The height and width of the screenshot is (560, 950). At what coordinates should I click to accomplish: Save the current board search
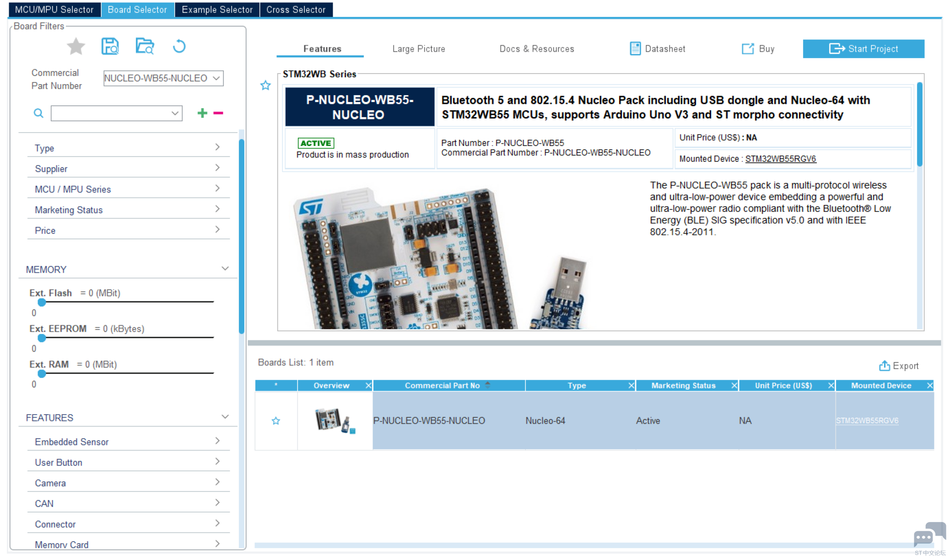(x=110, y=46)
